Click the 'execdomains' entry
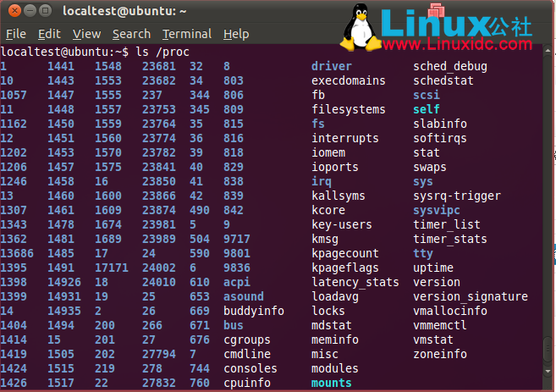Screen dimensions: 556x392 coord(348,81)
